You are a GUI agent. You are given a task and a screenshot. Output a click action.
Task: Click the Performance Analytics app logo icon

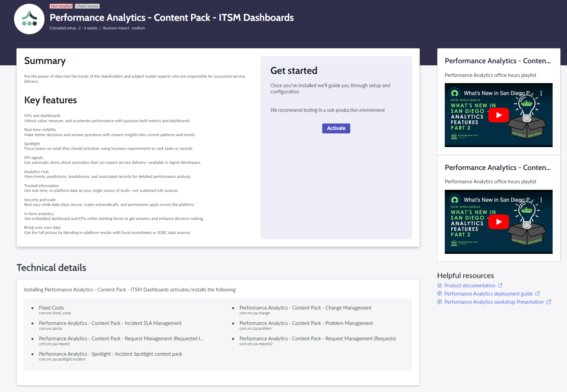[x=29, y=19]
